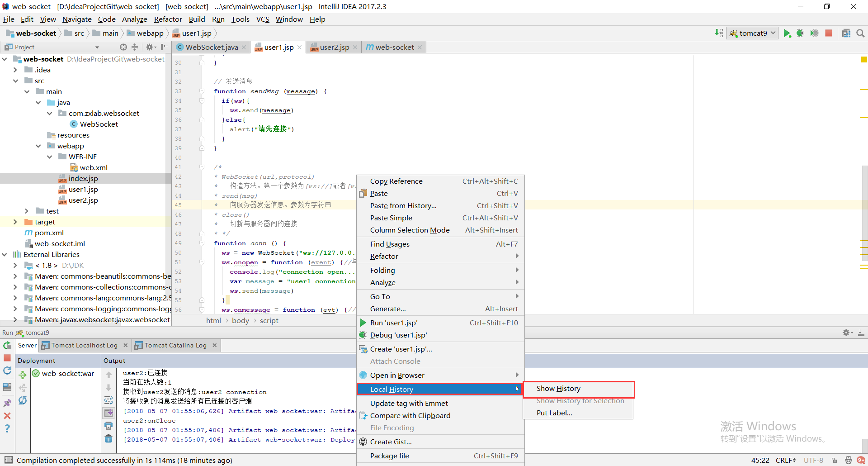Open Run panel settings gear
This screenshot has height=466, width=868.
coord(848,333)
